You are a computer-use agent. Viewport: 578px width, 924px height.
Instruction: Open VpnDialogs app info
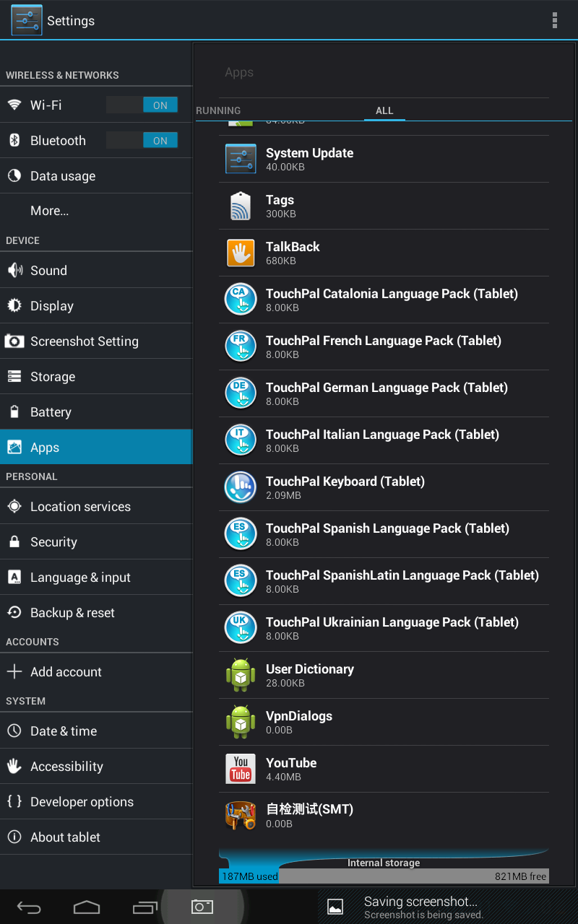384,722
